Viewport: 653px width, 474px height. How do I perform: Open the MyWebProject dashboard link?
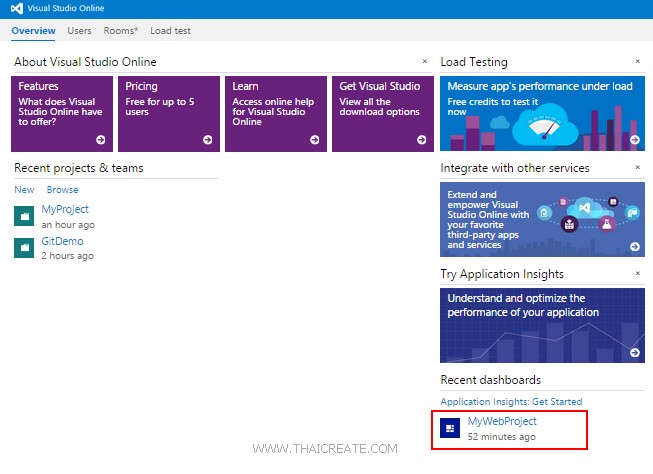pyautogui.click(x=502, y=422)
